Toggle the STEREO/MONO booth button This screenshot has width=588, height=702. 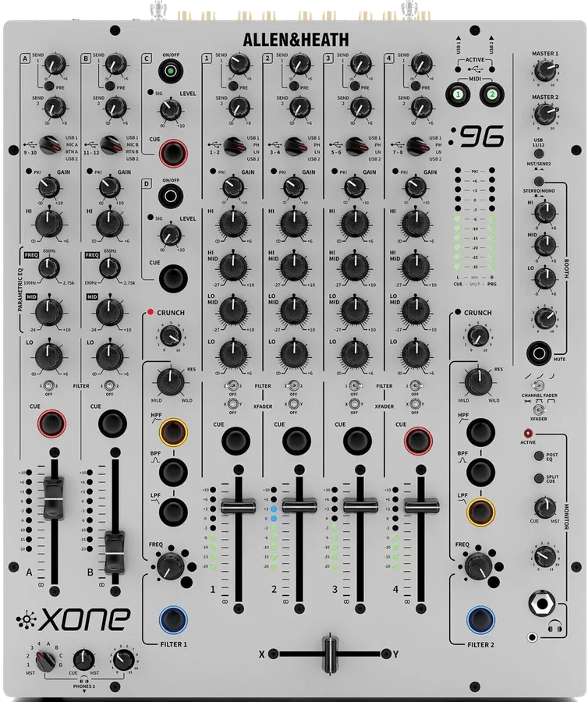click(539, 181)
